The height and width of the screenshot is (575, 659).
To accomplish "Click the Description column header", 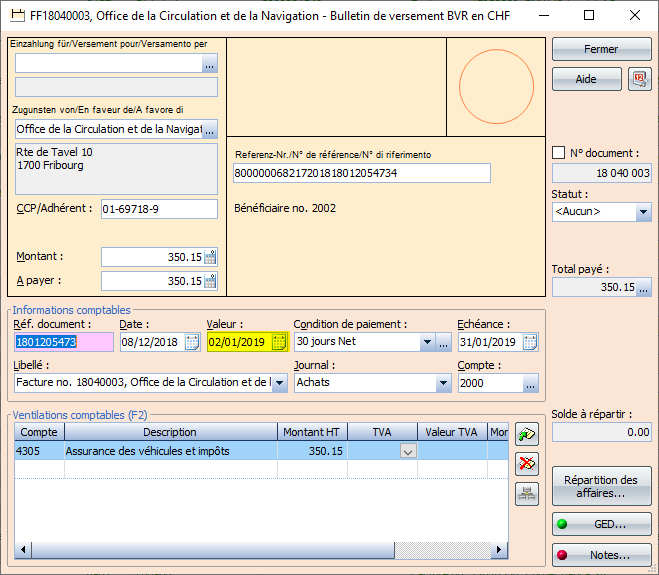I will click(x=170, y=432).
